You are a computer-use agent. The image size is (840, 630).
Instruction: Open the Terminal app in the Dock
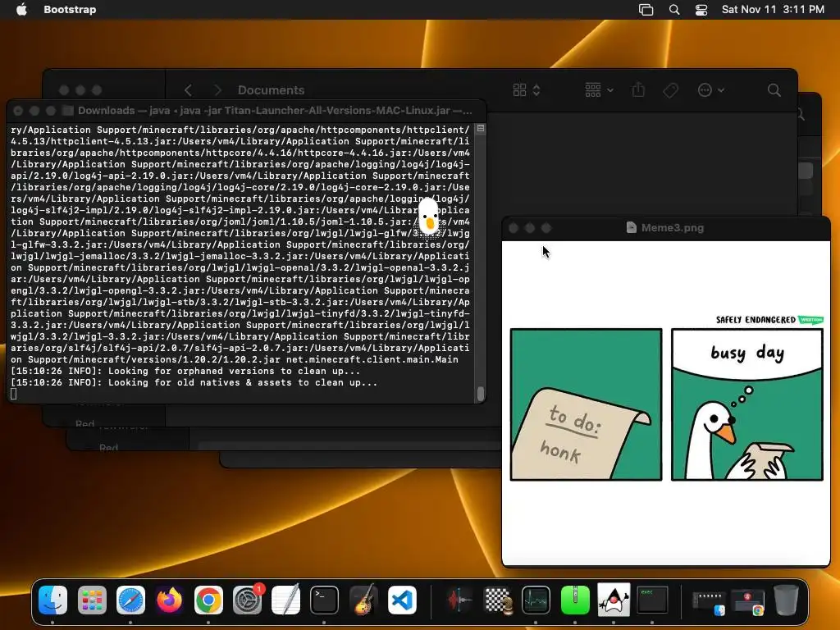click(325, 600)
